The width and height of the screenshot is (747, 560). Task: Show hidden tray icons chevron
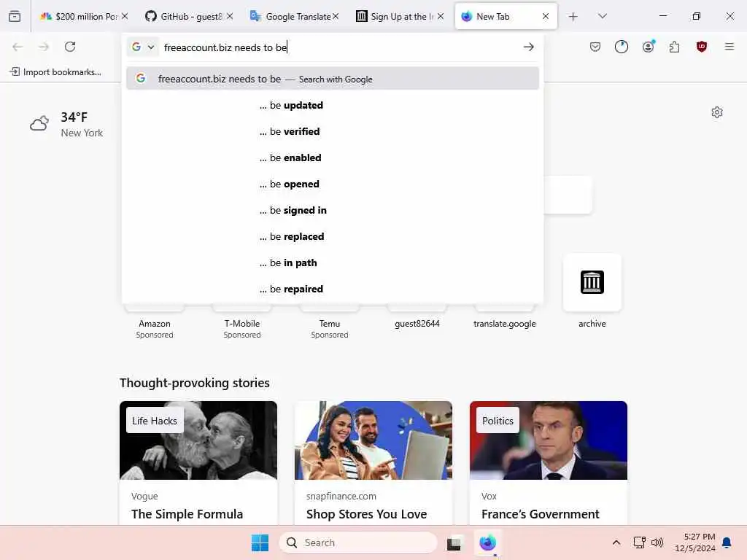(x=616, y=542)
